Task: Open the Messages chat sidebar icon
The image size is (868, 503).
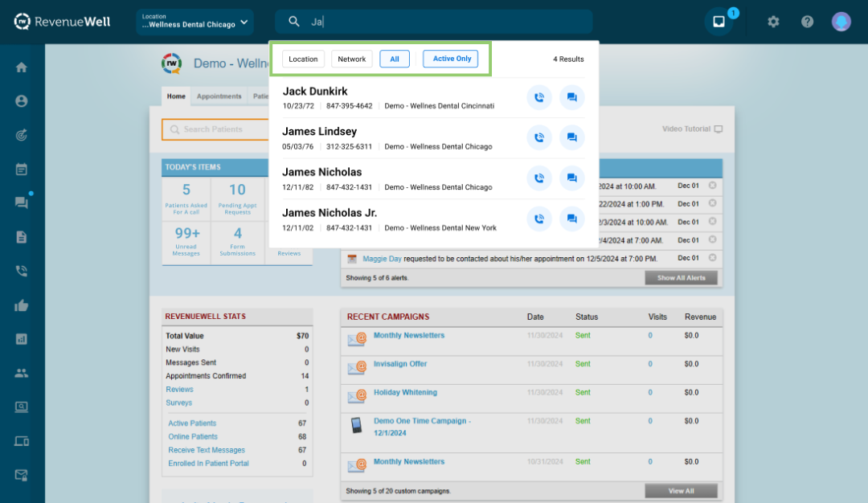Action: 21,203
